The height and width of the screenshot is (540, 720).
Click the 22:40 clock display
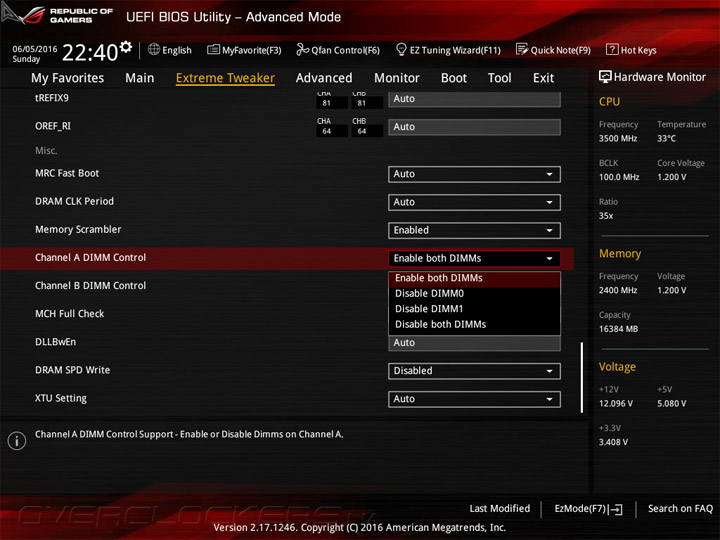(90, 52)
